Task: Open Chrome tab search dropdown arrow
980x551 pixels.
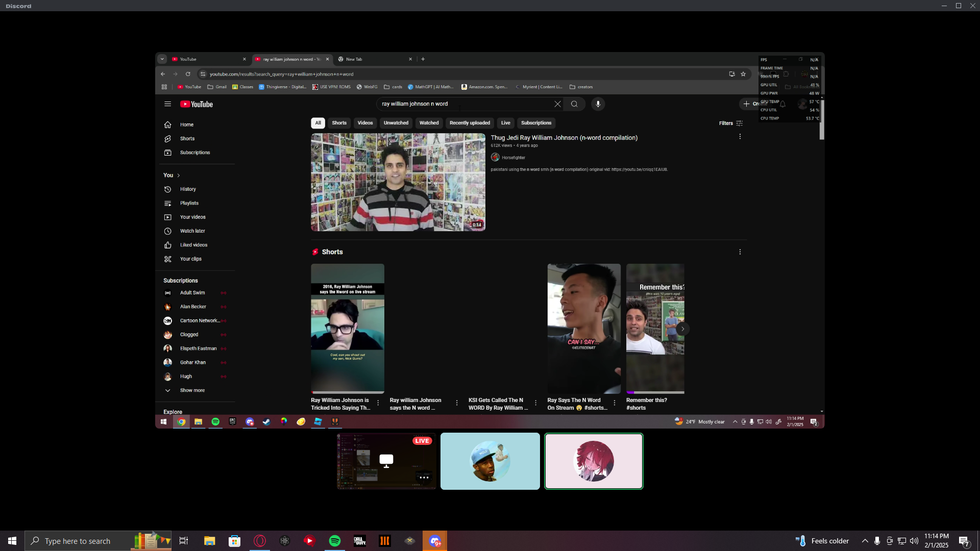Action: point(162,59)
